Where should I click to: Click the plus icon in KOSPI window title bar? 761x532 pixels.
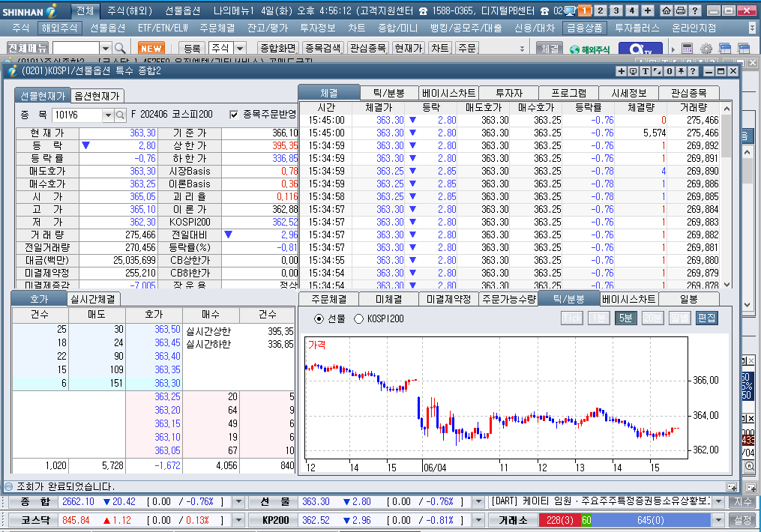click(x=622, y=71)
